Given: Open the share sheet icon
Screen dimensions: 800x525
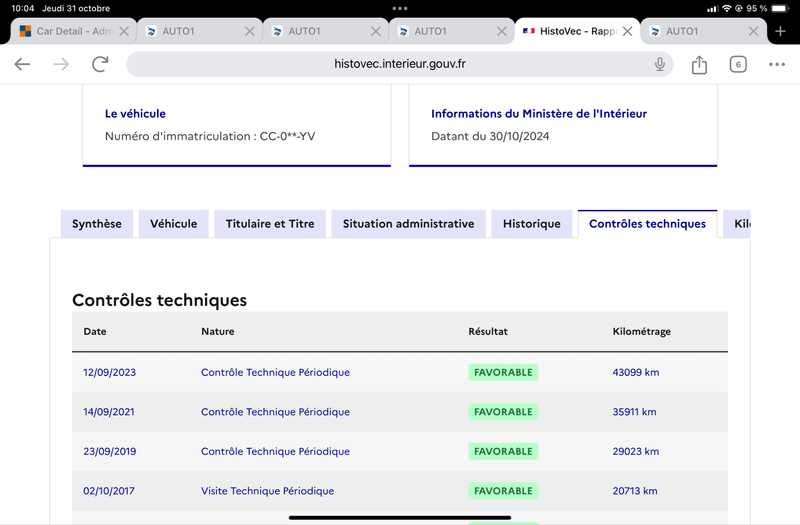Looking at the screenshot, I should click(x=699, y=64).
